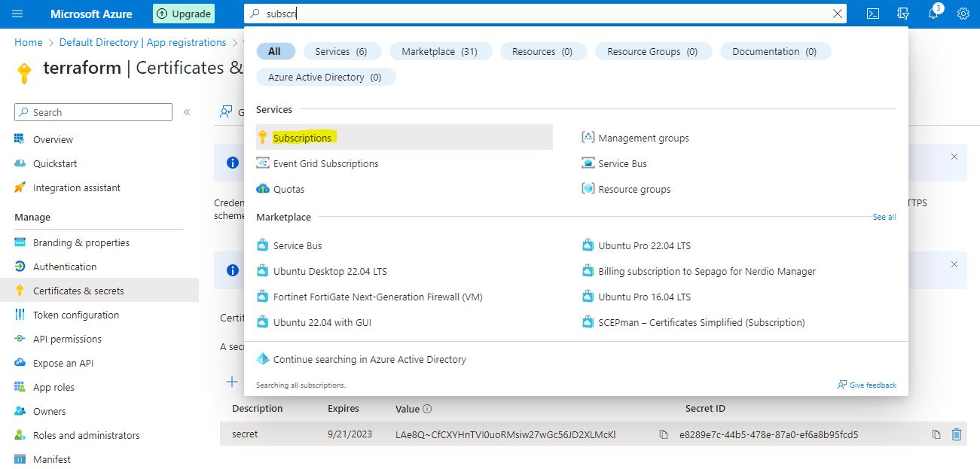The image size is (980, 469).
Task: Clear the search box with X icon
Action: (837, 14)
